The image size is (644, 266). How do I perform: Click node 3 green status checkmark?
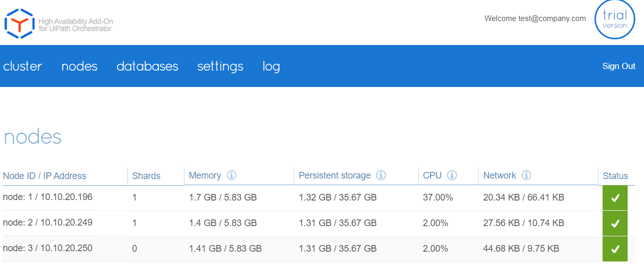[615, 249]
